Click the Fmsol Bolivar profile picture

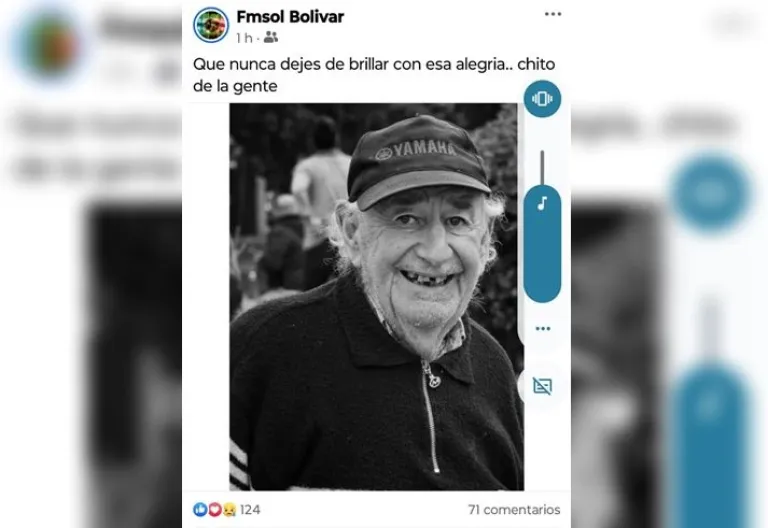pyautogui.click(x=211, y=25)
